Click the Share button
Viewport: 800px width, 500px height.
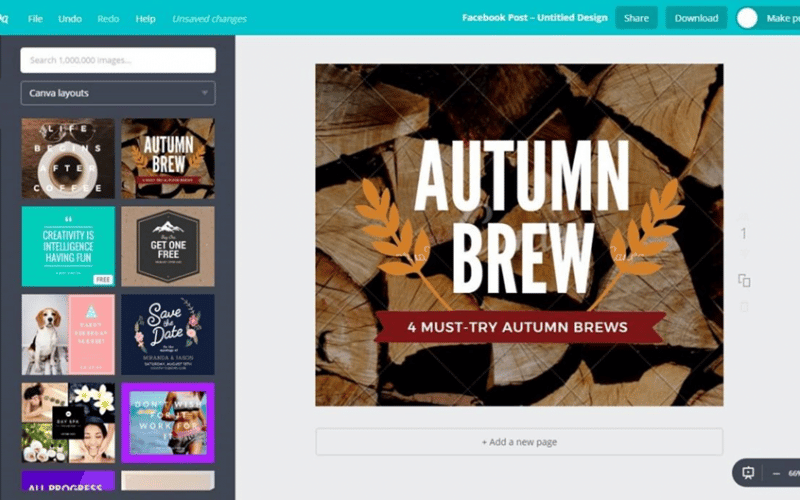point(636,18)
